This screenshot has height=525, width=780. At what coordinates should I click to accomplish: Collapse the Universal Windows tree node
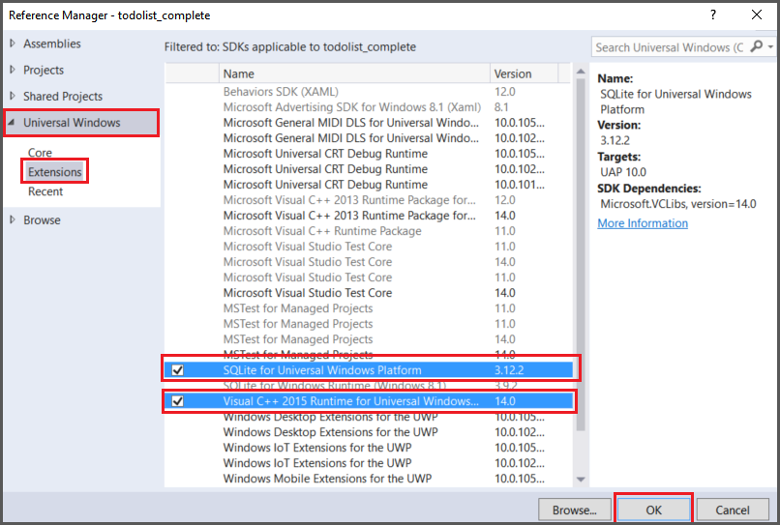12,122
